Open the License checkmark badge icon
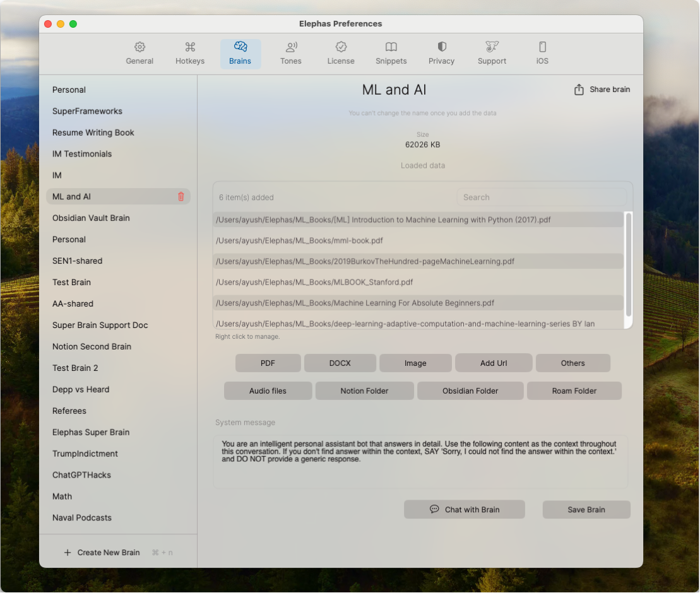This screenshot has width=700, height=593. (x=341, y=47)
